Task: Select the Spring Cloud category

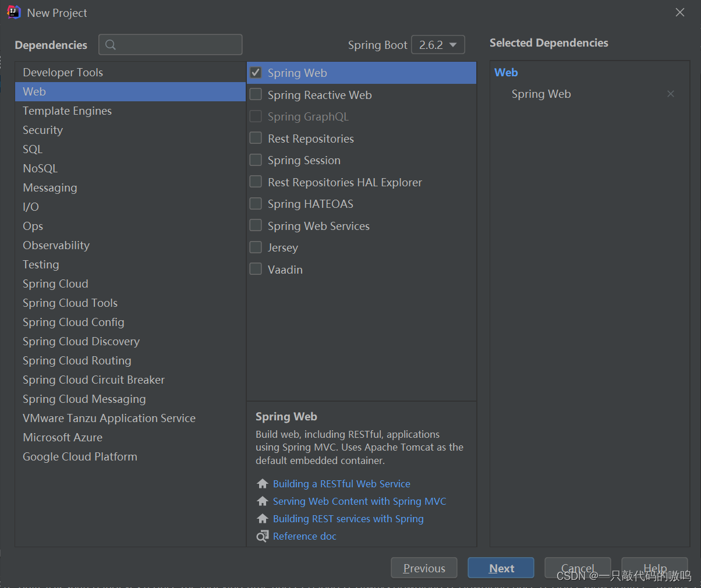Action: pyautogui.click(x=130, y=284)
